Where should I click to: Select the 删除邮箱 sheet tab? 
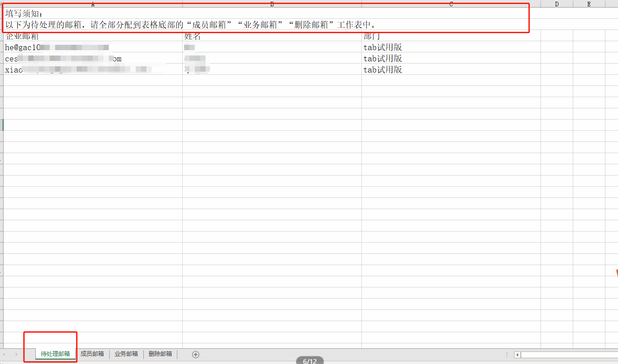pos(160,354)
